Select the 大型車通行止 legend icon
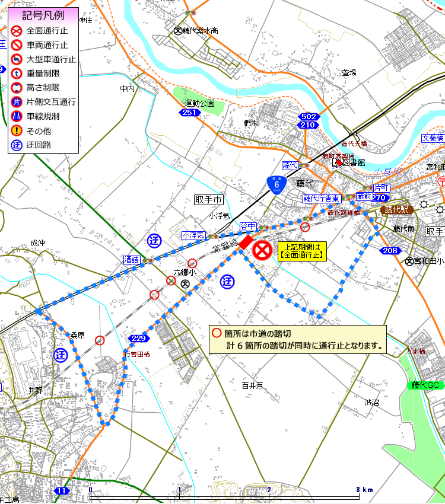Viewport: 445px width, 504px height. coord(17,59)
